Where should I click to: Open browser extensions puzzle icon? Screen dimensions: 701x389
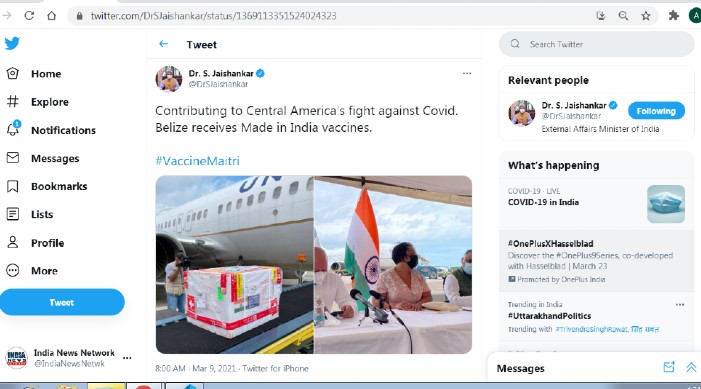(x=674, y=16)
